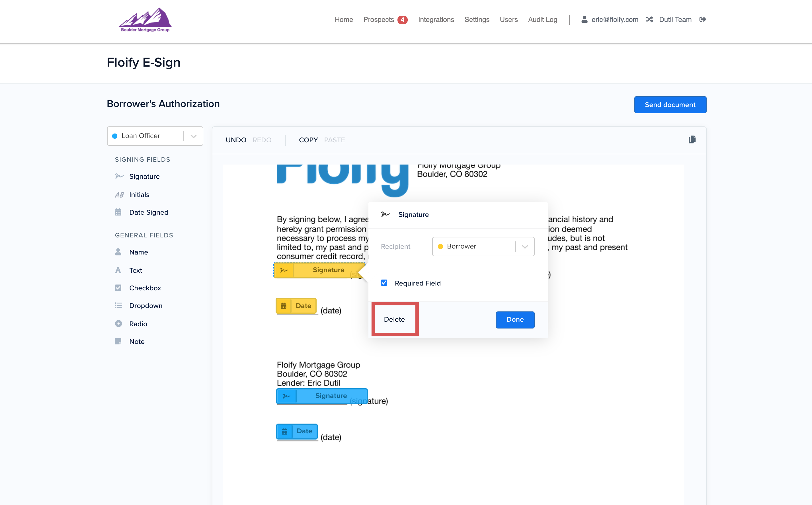
Task: Open the Integrations menu item
Action: (436, 20)
